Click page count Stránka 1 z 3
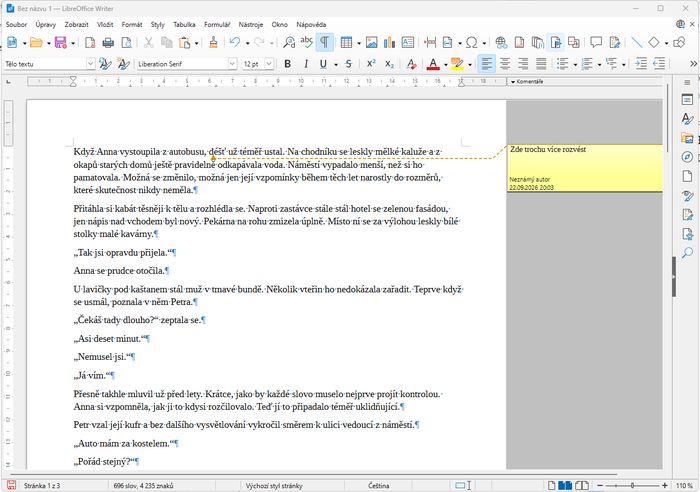The height and width of the screenshot is (492, 700). coord(42,485)
